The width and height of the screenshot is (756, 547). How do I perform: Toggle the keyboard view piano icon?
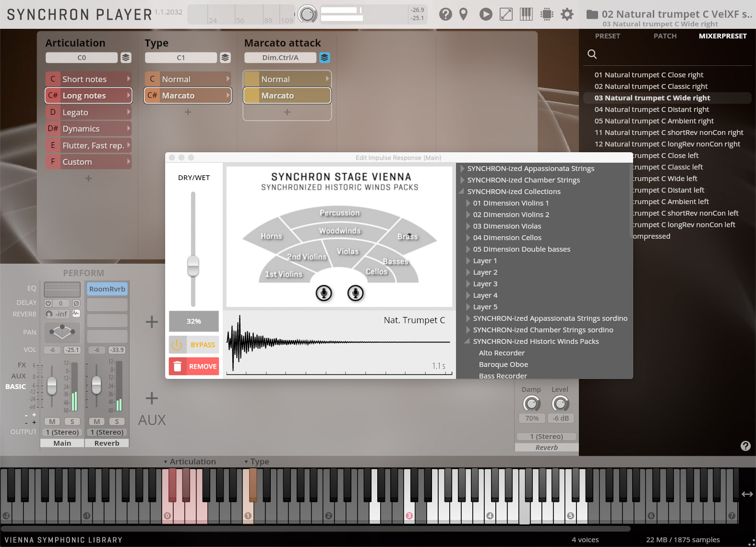click(526, 14)
